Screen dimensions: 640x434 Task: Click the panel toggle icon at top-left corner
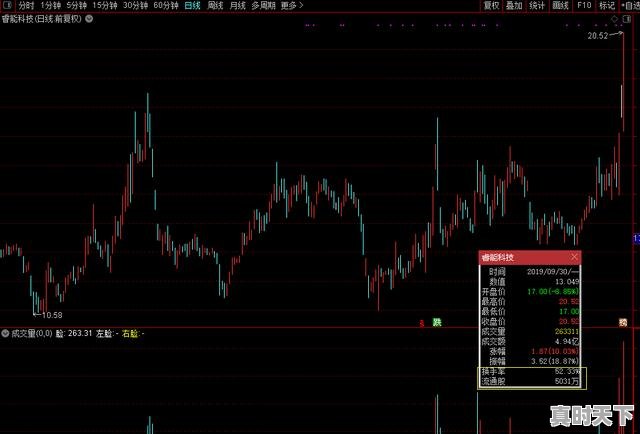tap(8, 5)
